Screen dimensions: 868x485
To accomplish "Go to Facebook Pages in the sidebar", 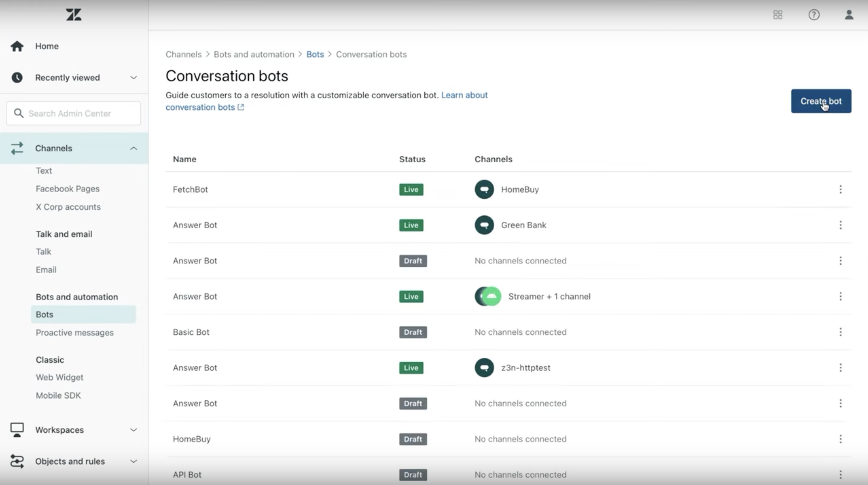I will click(68, 189).
